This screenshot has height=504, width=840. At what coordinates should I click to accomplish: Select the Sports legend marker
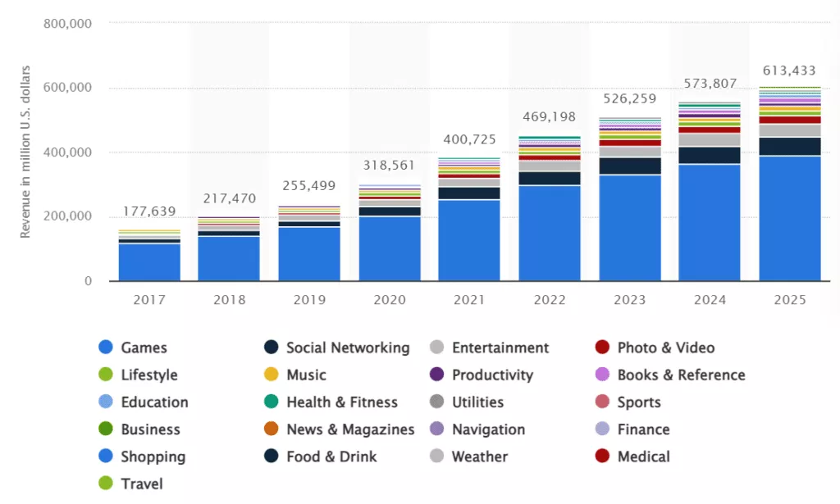601,402
